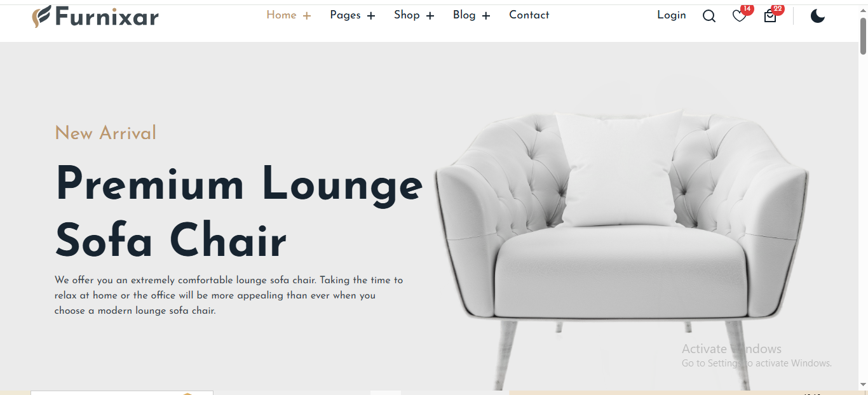This screenshot has width=868, height=395.
Task: Open the search magnifier icon
Action: 709,16
